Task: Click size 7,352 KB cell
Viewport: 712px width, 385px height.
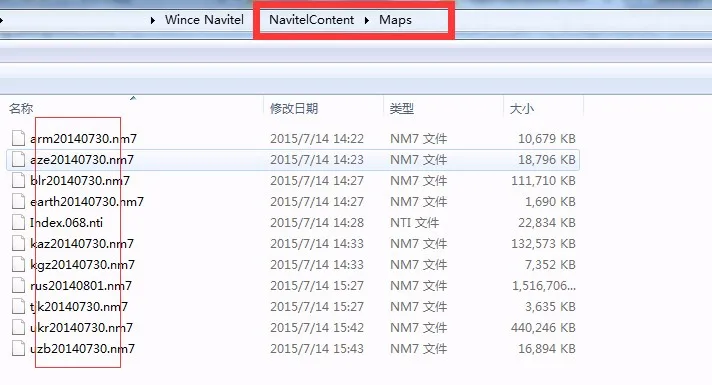Action: (550, 265)
